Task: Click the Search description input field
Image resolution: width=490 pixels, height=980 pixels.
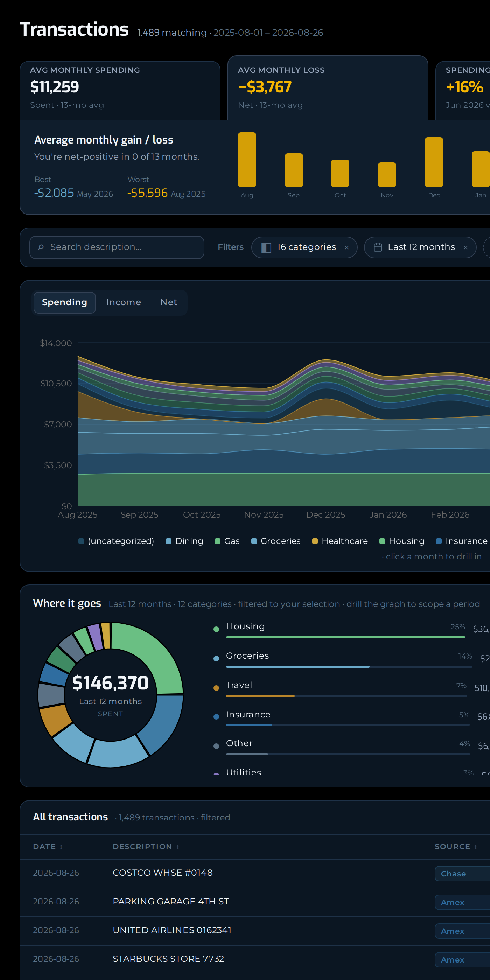Action: (x=117, y=247)
